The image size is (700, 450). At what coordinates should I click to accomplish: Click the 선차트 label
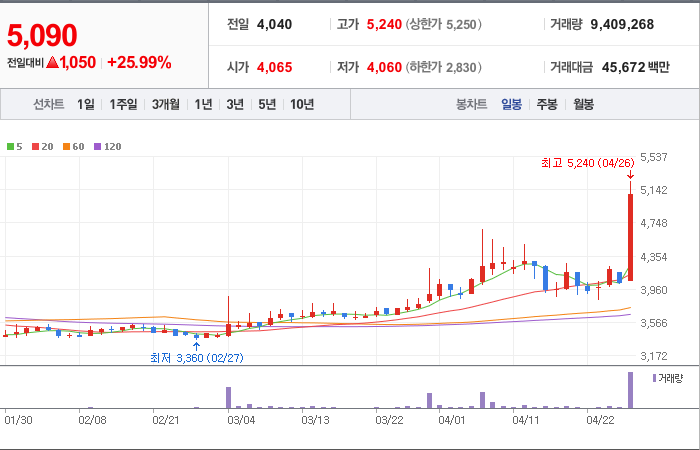[49, 104]
